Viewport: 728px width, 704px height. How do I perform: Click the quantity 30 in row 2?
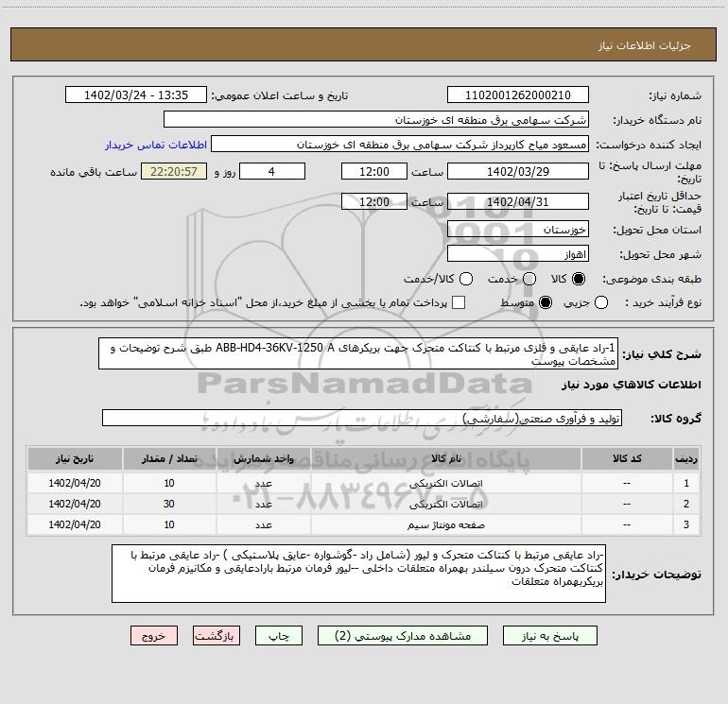tap(169, 504)
